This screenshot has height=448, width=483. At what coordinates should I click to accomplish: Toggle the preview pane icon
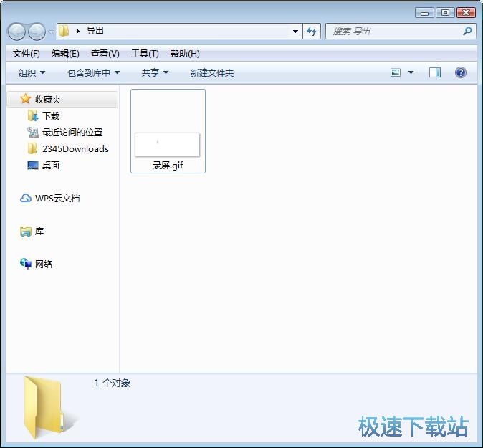tap(435, 72)
